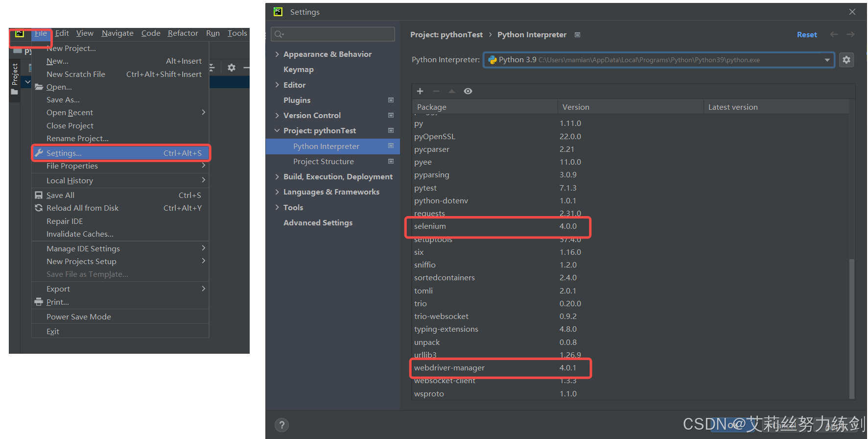Choose Exit at the bottom of File menu

point(120,332)
